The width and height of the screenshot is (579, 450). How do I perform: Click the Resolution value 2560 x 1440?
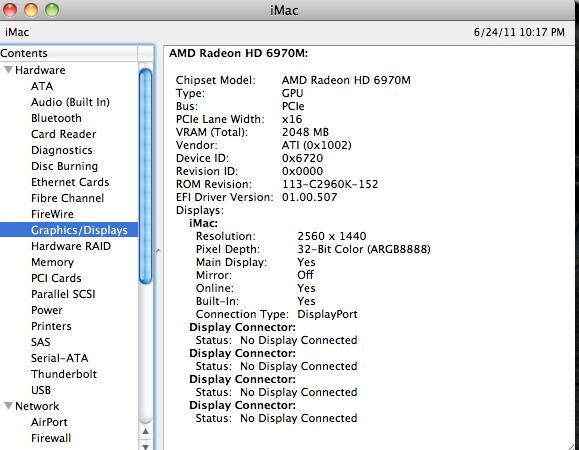332,236
